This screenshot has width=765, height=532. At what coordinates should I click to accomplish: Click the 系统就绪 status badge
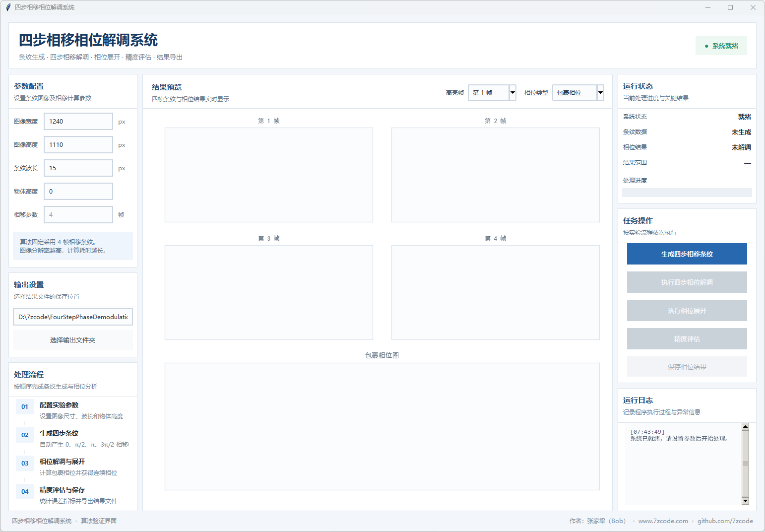click(721, 46)
